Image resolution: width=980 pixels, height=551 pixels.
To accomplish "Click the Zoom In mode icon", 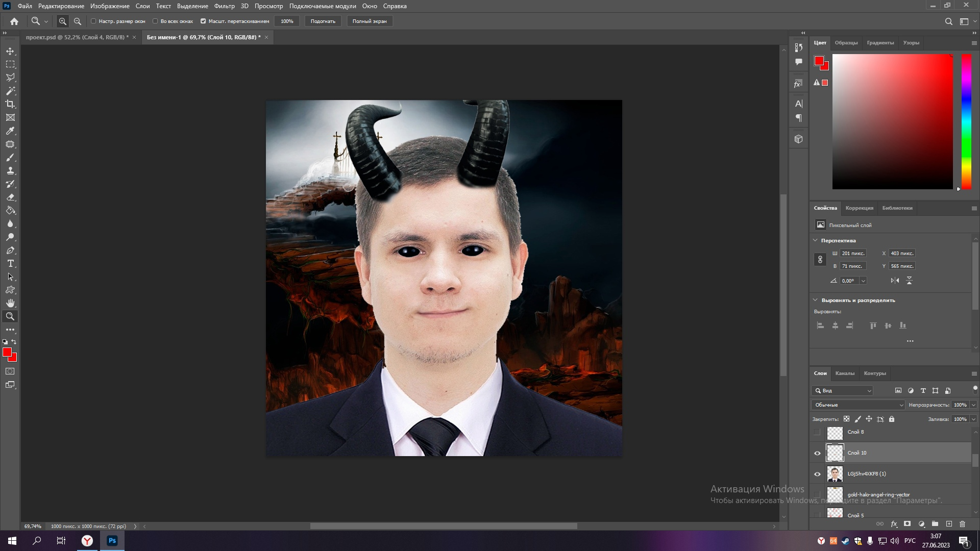I will coord(63,21).
